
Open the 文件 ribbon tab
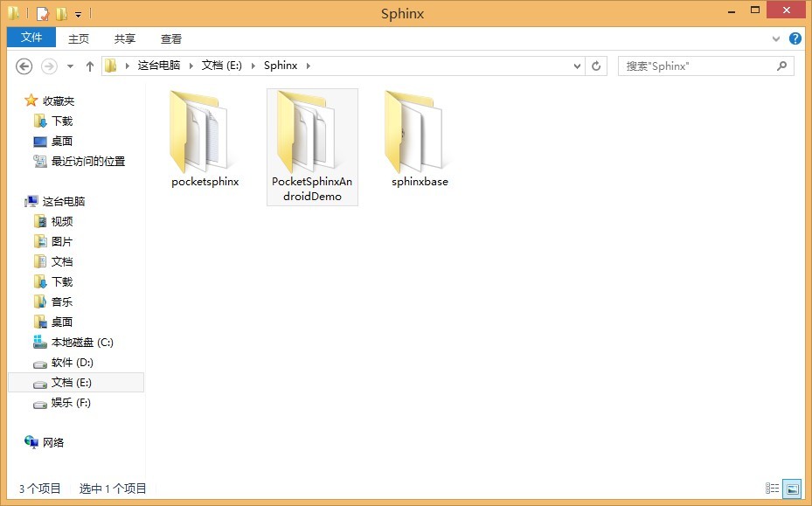pyautogui.click(x=31, y=38)
